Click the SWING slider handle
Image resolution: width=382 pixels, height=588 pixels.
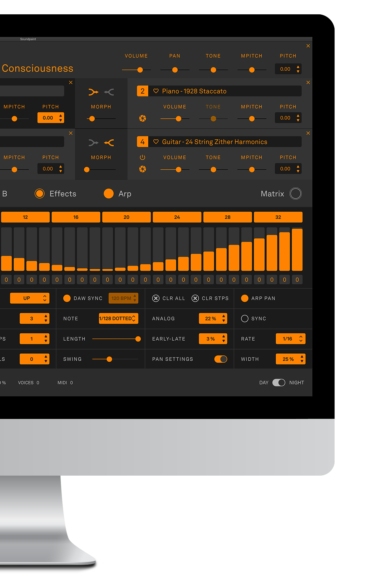coord(109,359)
